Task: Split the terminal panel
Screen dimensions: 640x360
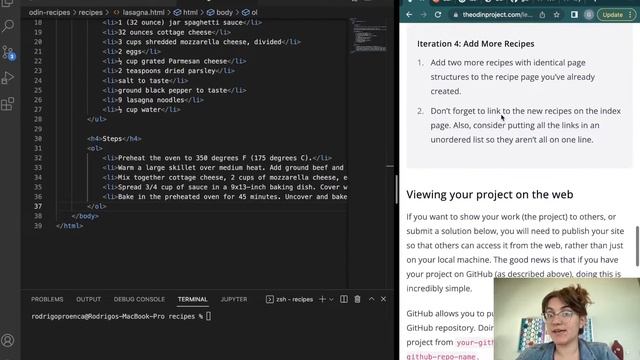Action: coord(344,299)
